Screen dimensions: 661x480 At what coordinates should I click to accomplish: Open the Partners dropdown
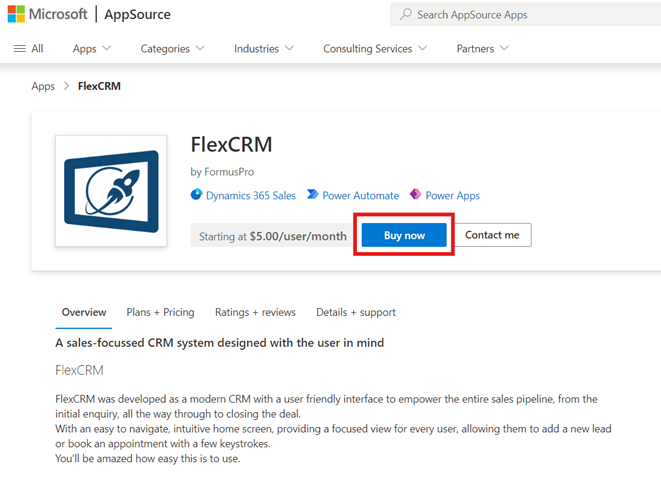482,48
